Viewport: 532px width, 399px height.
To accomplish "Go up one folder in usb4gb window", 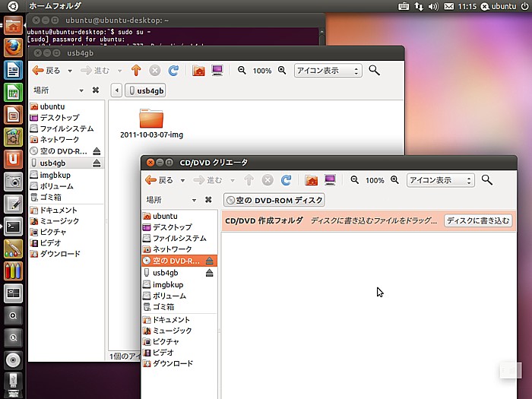I will point(136,71).
